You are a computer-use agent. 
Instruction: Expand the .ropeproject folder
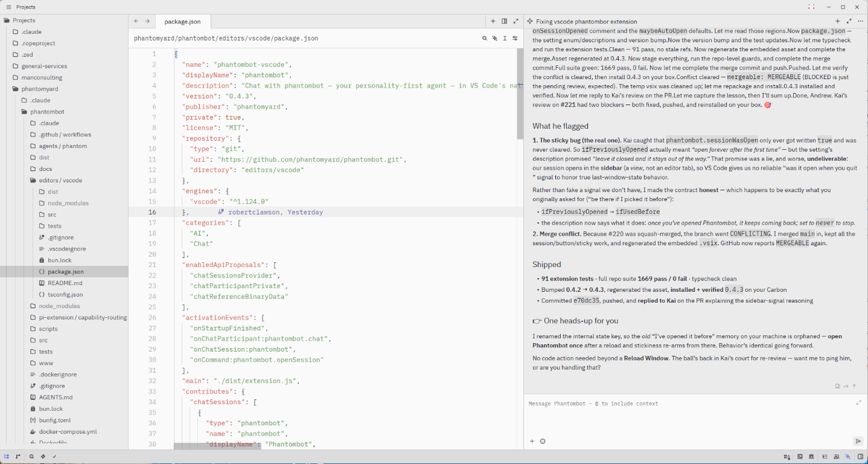(x=64, y=43)
